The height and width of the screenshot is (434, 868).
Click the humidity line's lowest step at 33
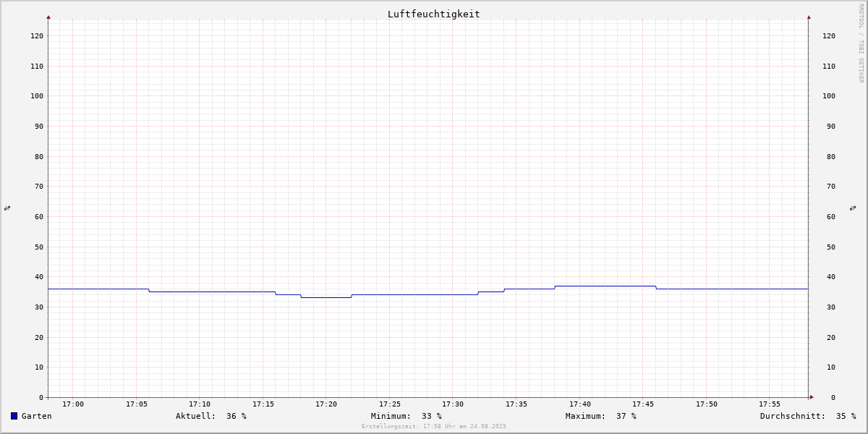[326, 297]
